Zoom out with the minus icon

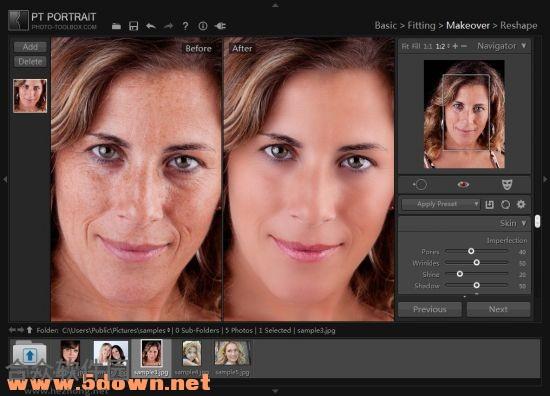point(464,46)
